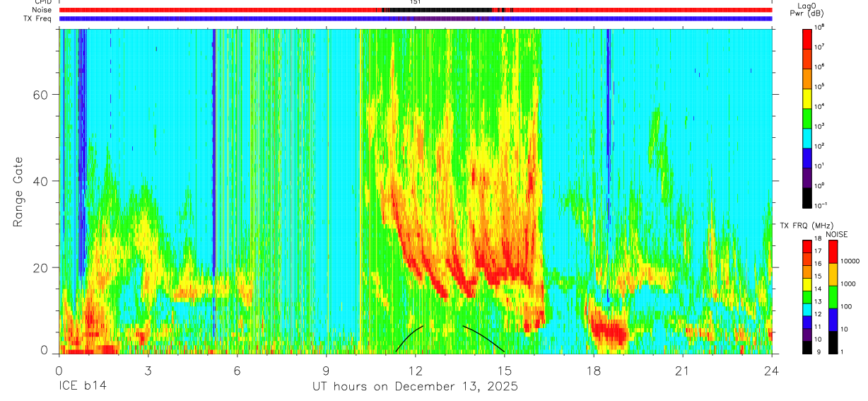Image resolution: width=868 pixels, height=401 pixels.
Task: Click the green segment of the TX FRQ colorbar
Action: pos(807,297)
